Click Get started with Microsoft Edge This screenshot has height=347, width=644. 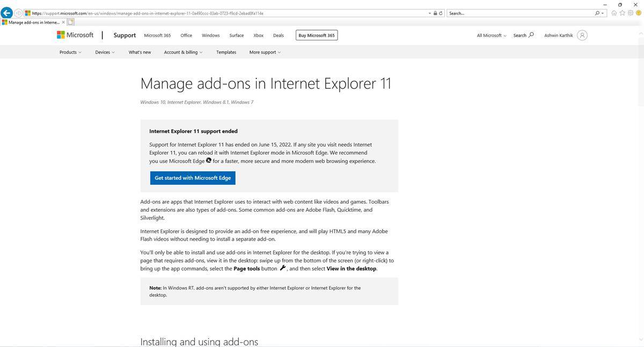pyautogui.click(x=192, y=178)
